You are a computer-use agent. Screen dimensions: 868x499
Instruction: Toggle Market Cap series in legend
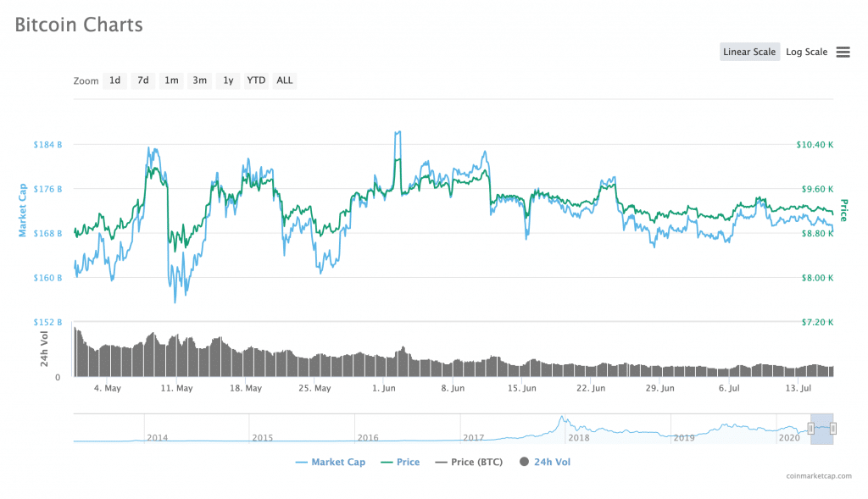tap(331, 462)
